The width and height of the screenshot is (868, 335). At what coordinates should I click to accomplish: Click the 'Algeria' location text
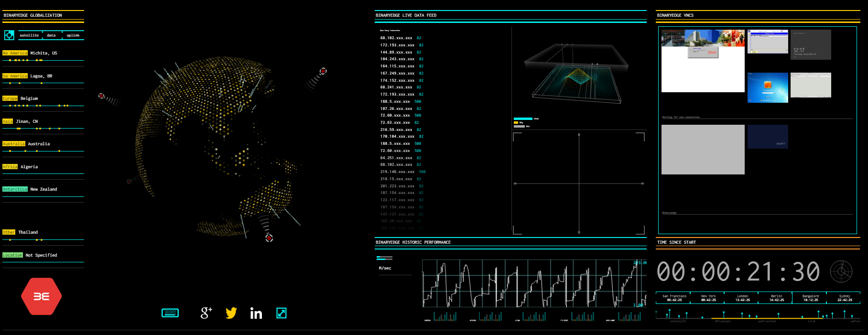tap(29, 167)
